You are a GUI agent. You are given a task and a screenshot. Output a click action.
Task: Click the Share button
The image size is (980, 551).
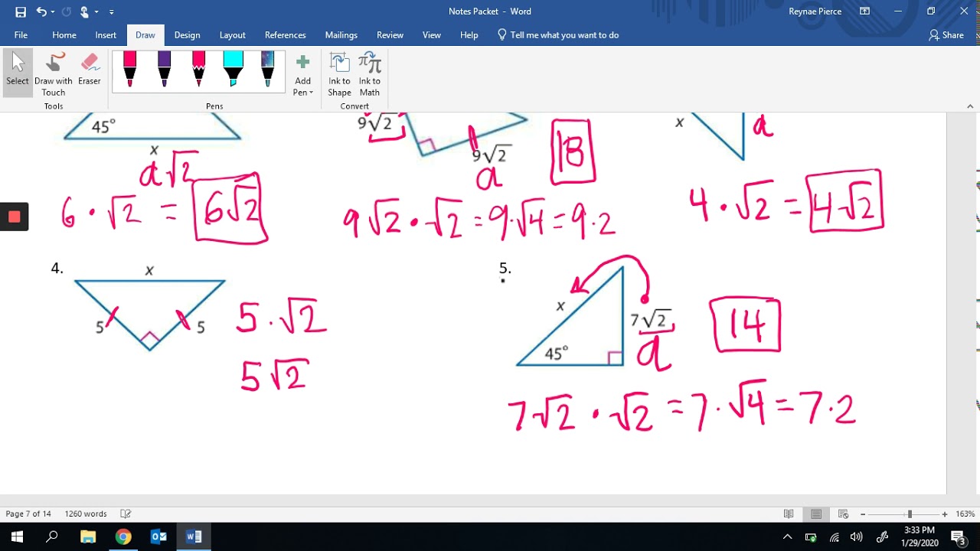pos(946,35)
